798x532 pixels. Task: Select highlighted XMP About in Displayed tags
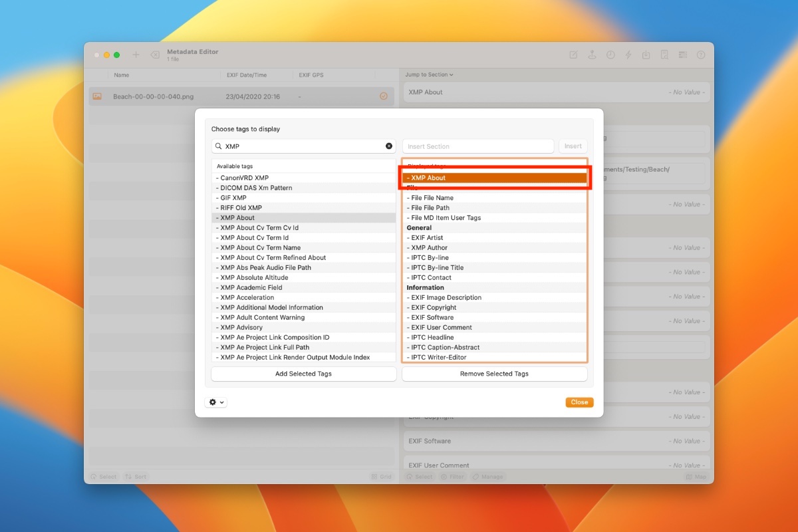[495, 178]
